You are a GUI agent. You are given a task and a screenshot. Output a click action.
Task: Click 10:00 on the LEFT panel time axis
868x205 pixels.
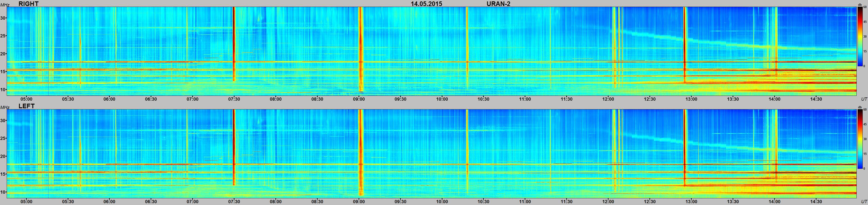point(442,201)
